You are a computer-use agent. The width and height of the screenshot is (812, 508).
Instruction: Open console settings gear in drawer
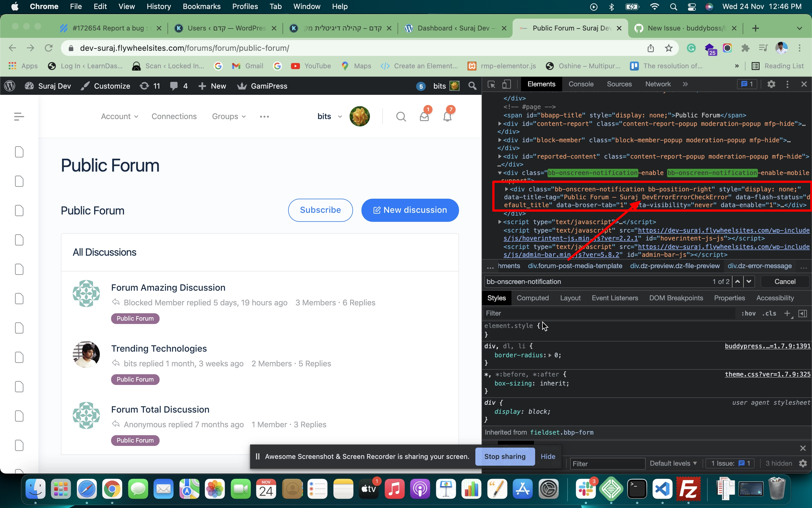803,464
